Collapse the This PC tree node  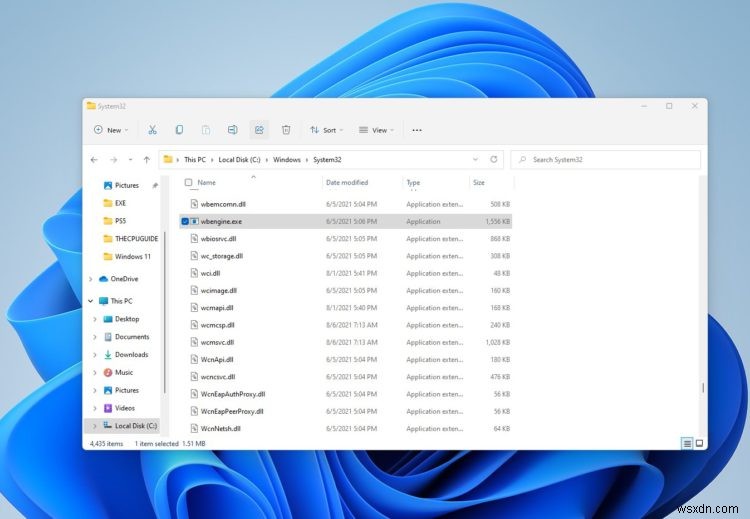point(91,301)
